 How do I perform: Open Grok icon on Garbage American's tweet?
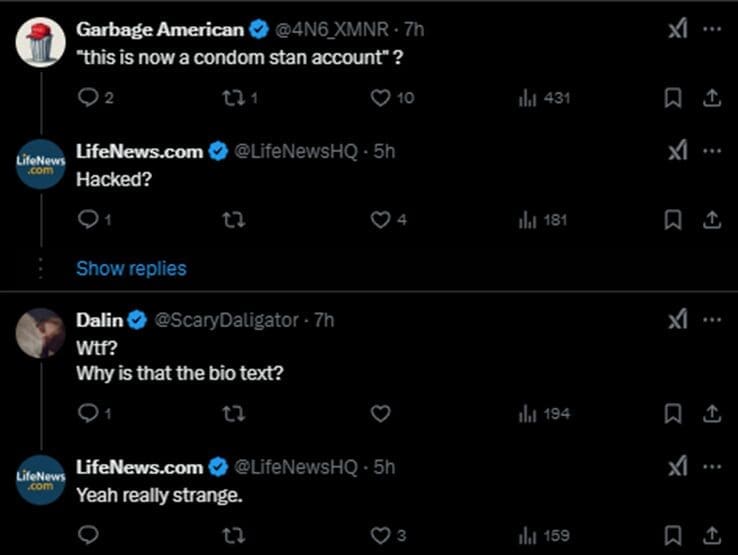pyautogui.click(x=677, y=30)
